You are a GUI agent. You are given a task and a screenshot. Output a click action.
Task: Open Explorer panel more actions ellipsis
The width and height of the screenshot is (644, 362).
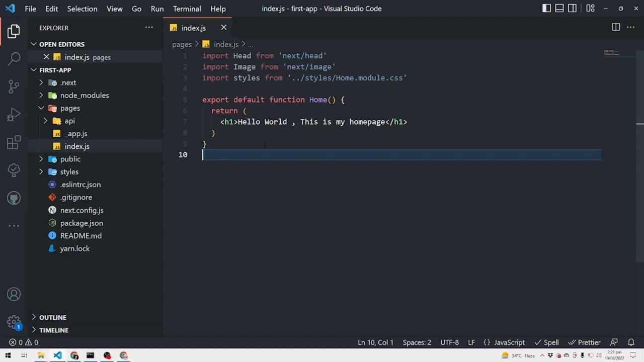(x=149, y=28)
